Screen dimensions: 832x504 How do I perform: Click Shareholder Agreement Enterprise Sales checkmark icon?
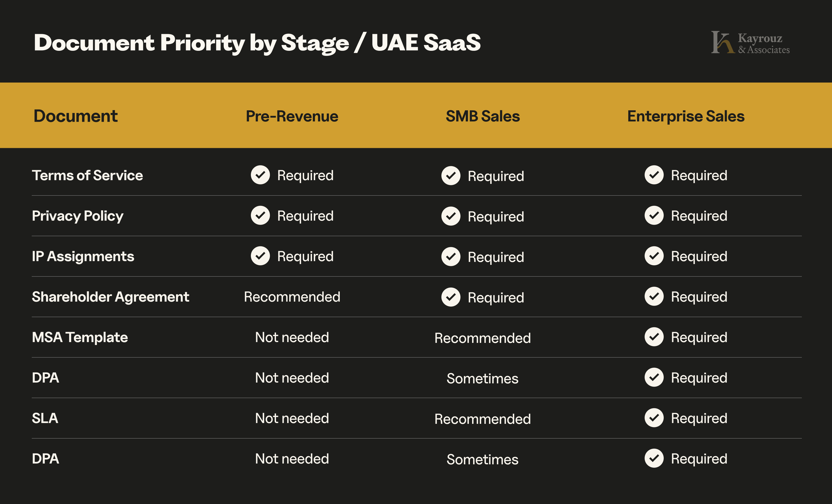pyautogui.click(x=654, y=296)
